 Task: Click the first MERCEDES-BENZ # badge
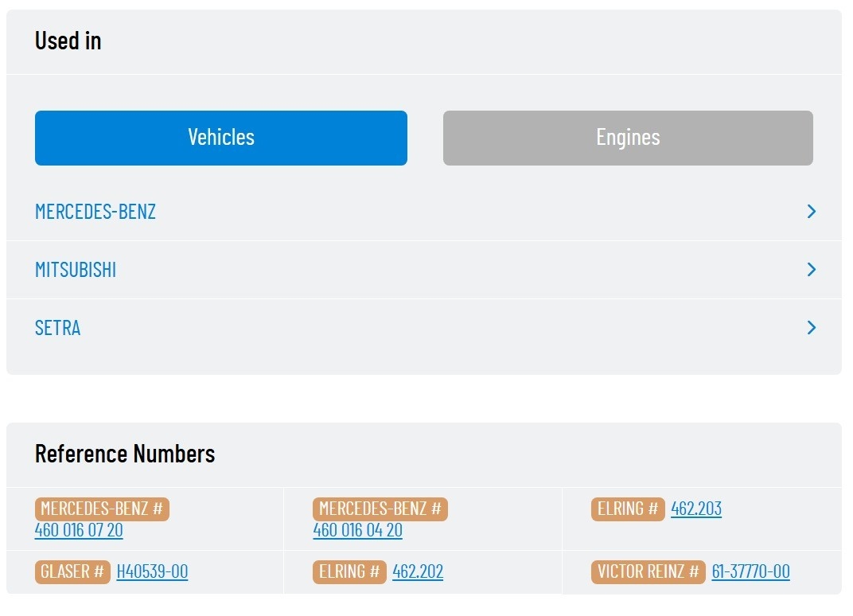coord(102,509)
